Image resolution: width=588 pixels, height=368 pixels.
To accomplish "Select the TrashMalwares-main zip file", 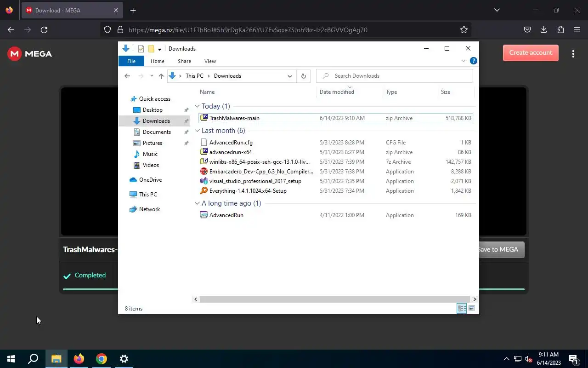I will click(x=336, y=118).
